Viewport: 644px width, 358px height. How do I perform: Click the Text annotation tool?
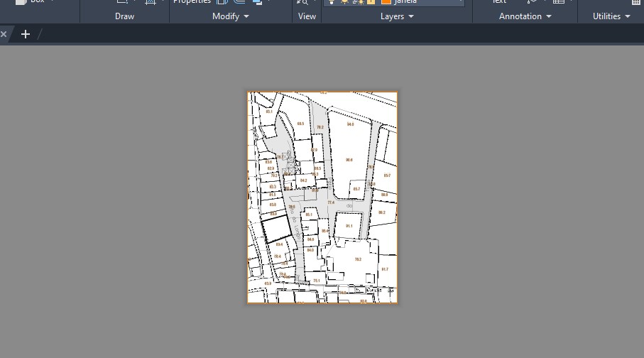(499, 2)
